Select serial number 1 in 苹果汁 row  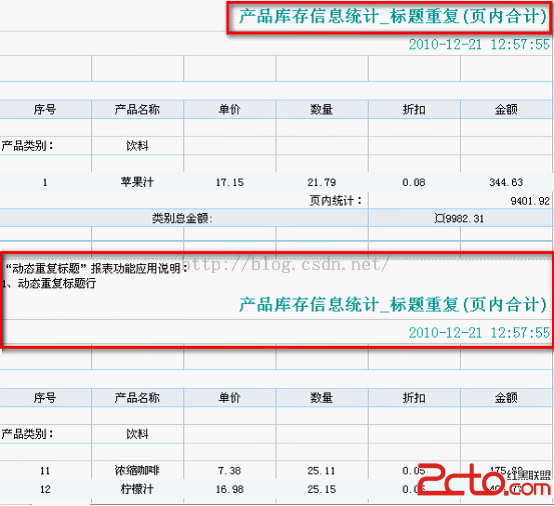point(45,183)
